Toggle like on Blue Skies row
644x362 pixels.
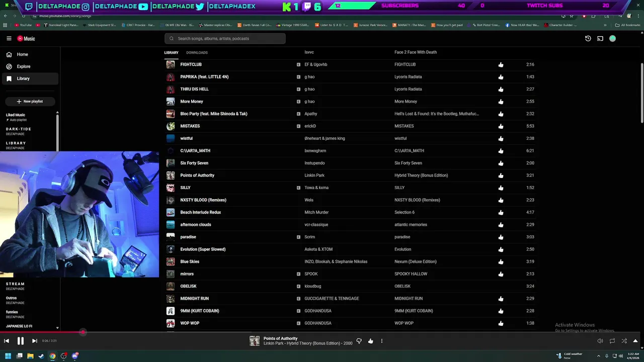[x=501, y=261]
